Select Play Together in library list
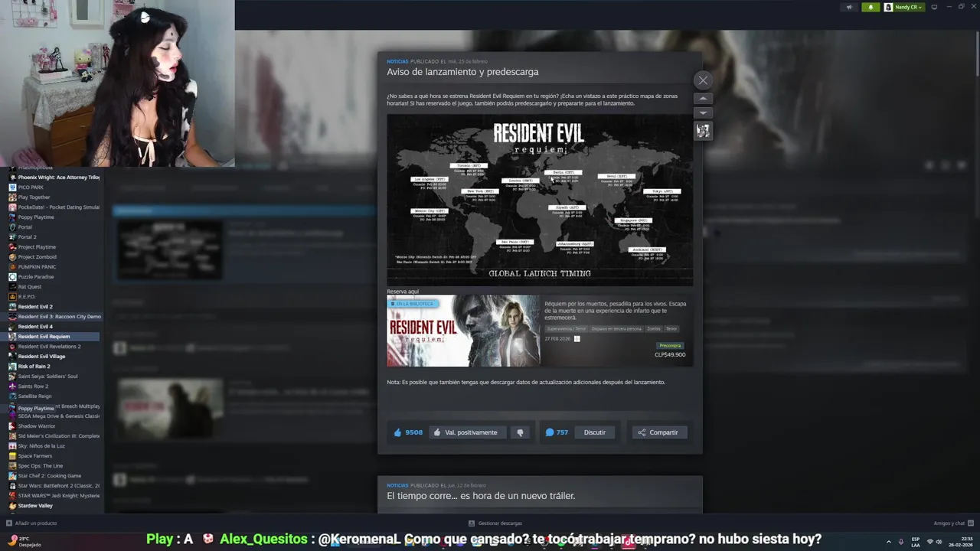The image size is (980, 551). (x=54, y=197)
